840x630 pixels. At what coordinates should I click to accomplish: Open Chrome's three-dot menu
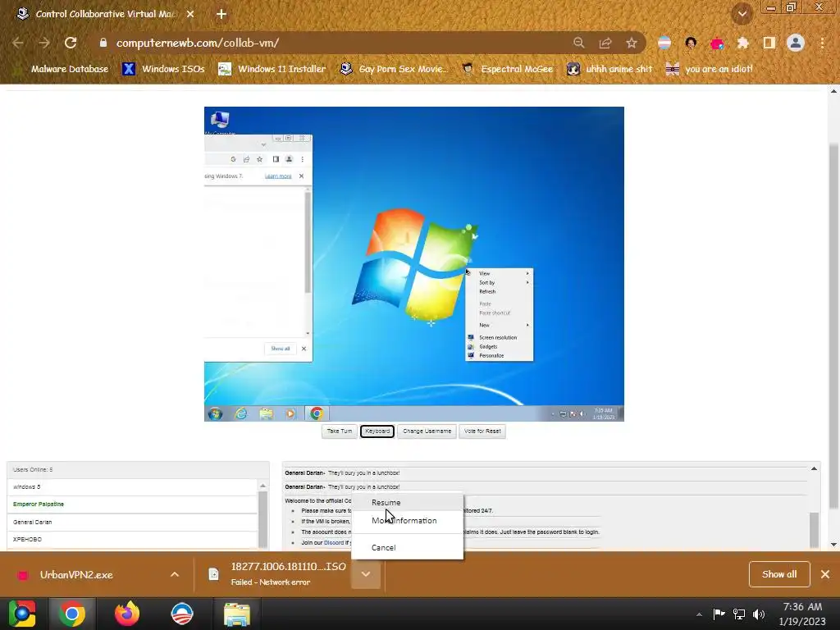click(x=822, y=43)
